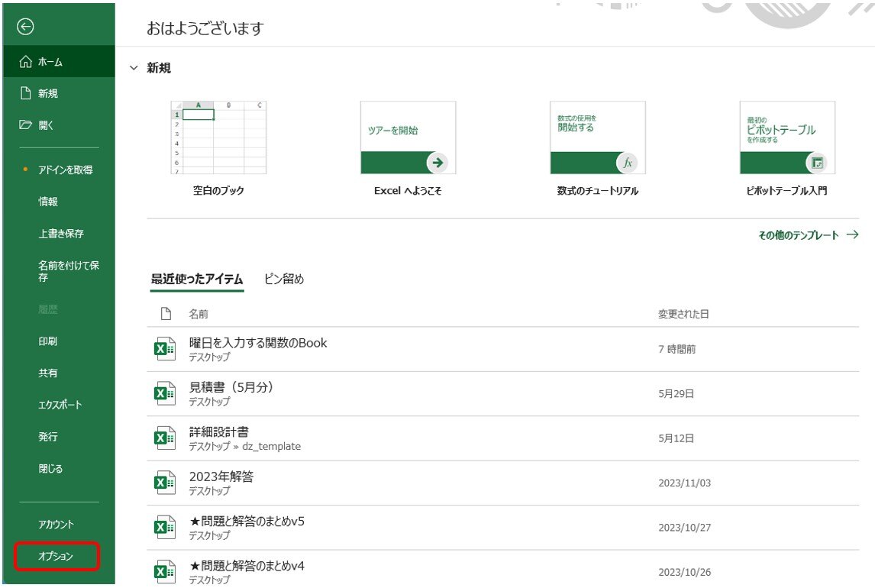Click the 5月12日 modified date
The image size is (875, 588).
(x=676, y=438)
